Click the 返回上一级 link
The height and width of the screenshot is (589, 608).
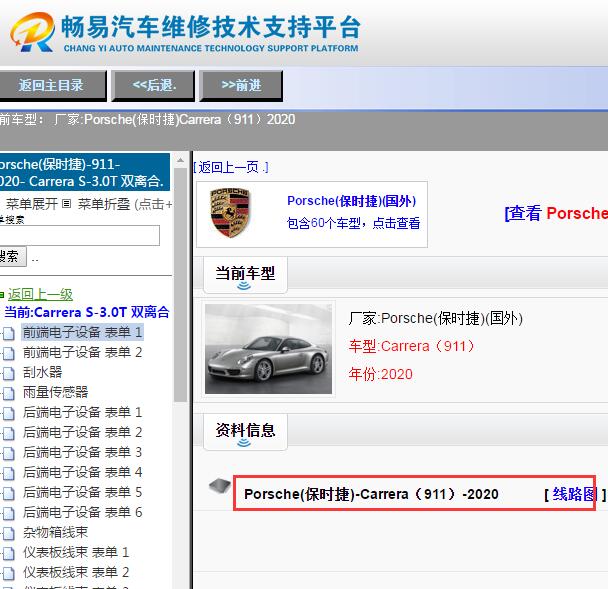(40, 295)
